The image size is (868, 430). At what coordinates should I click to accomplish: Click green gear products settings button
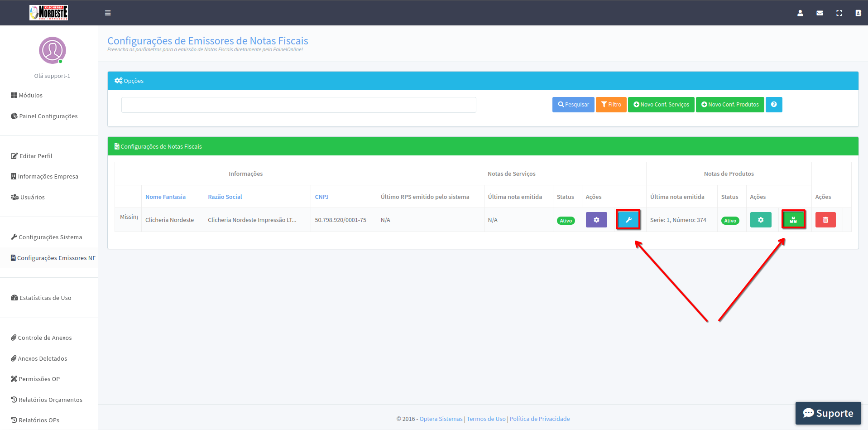pos(761,220)
